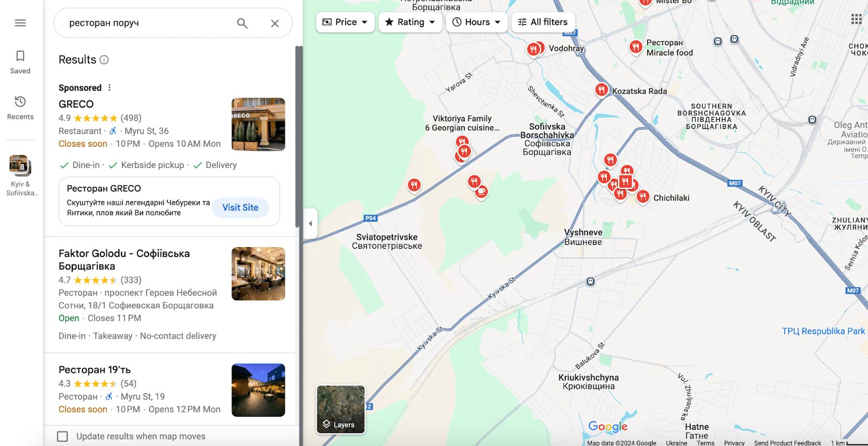
Task: Open the GRECO restaurant listing title
Action: click(x=76, y=104)
